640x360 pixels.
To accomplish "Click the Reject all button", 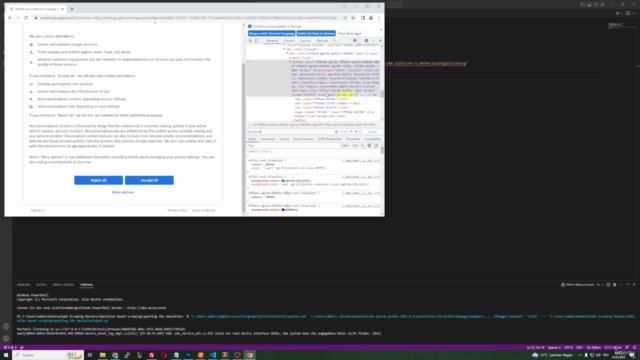I will (98, 180).
